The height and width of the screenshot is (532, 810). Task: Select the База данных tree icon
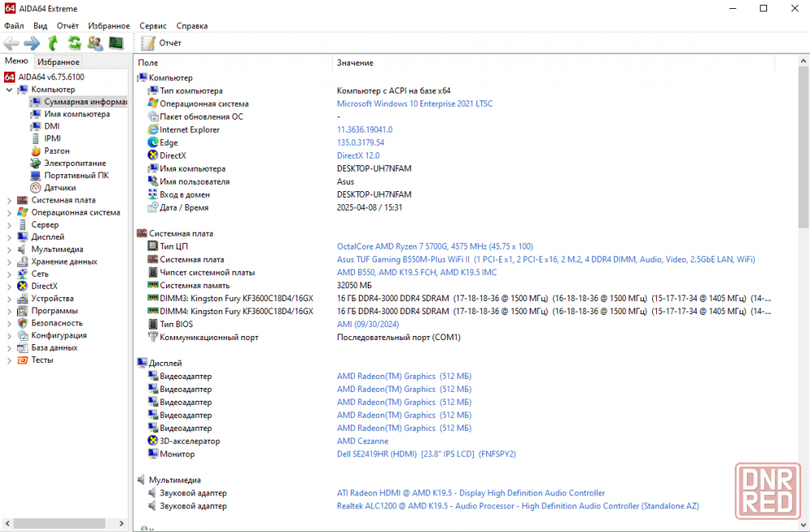(x=22, y=347)
